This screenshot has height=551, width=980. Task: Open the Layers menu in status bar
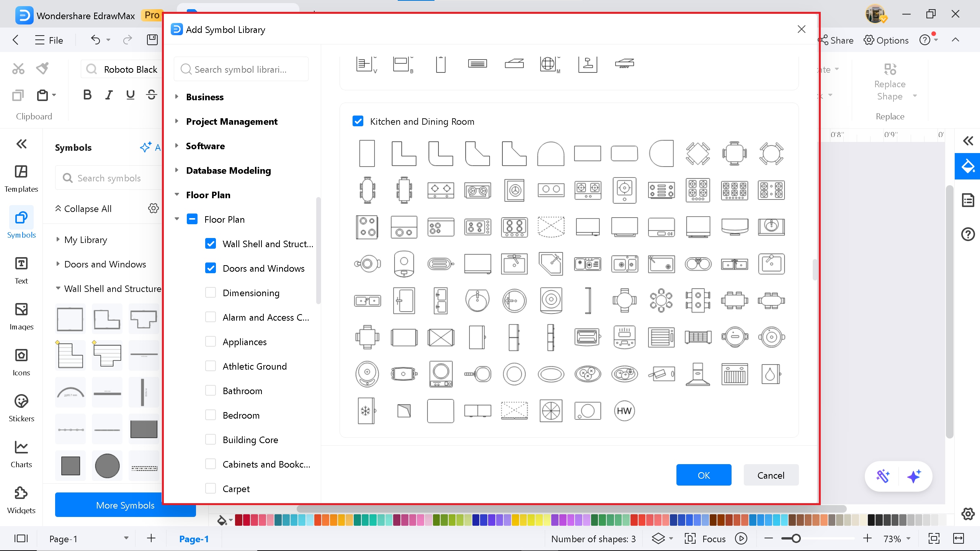click(x=662, y=539)
